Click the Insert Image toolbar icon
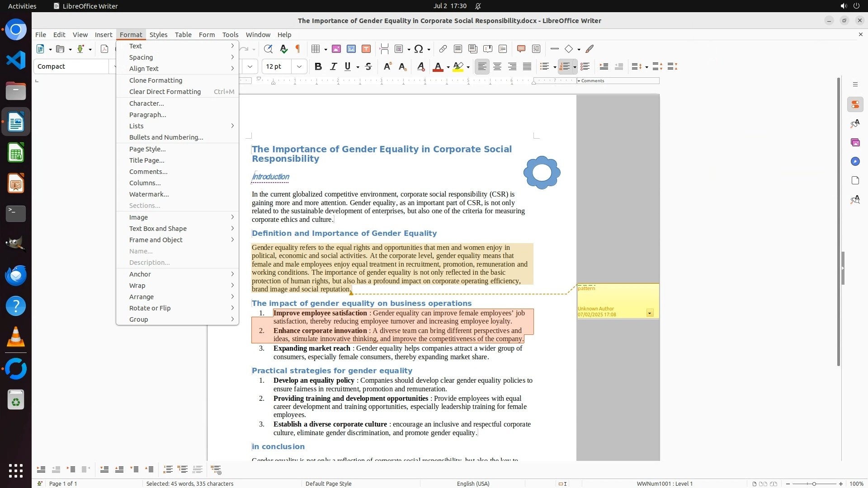The width and height of the screenshot is (868, 488). 336,49
